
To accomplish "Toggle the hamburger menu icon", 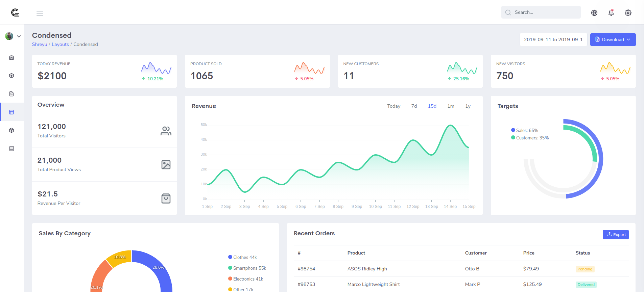I will (x=40, y=13).
